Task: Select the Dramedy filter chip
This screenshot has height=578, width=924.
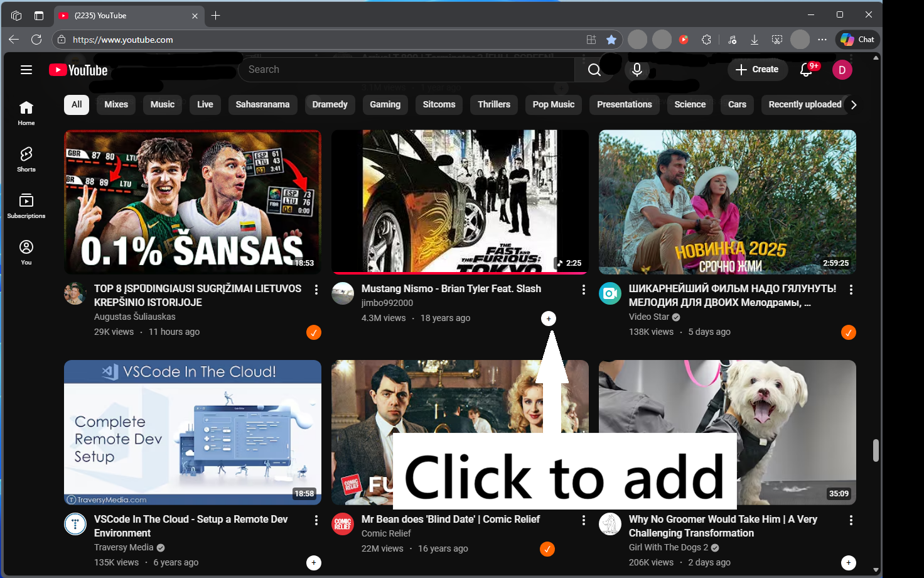Action: (330, 105)
